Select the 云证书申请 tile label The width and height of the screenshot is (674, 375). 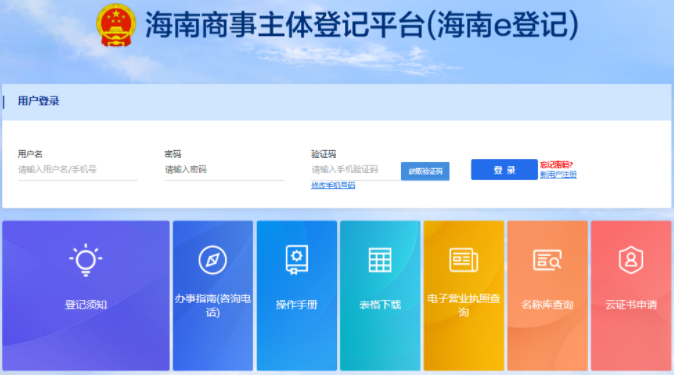pyautogui.click(x=631, y=304)
